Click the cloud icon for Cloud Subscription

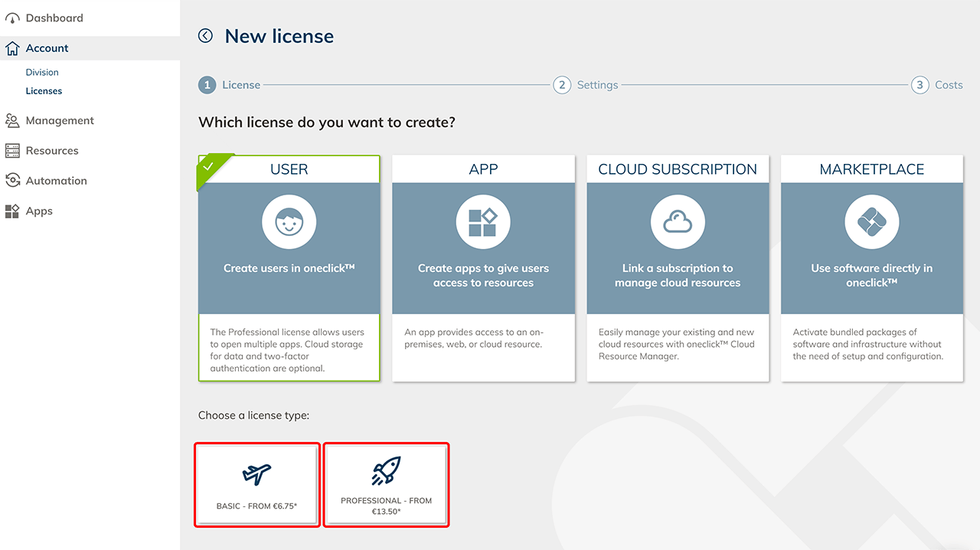(677, 222)
